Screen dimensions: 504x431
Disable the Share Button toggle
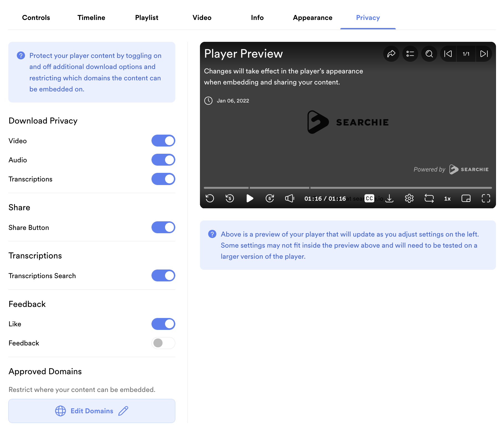pyautogui.click(x=163, y=227)
